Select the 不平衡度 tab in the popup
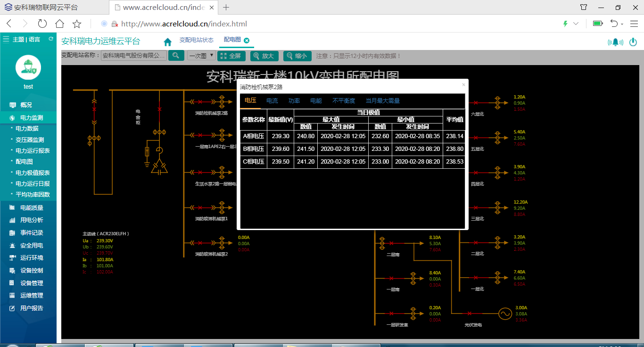 point(344,101)
